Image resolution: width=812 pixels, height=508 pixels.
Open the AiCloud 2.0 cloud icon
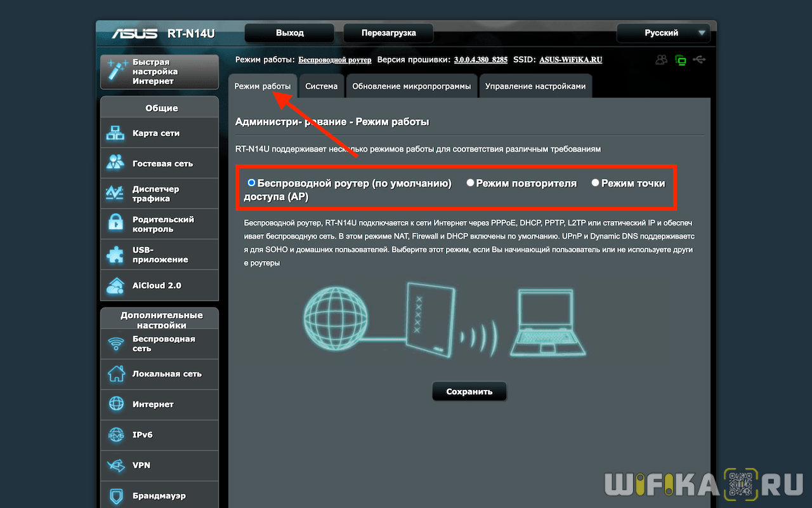(115, 285)
